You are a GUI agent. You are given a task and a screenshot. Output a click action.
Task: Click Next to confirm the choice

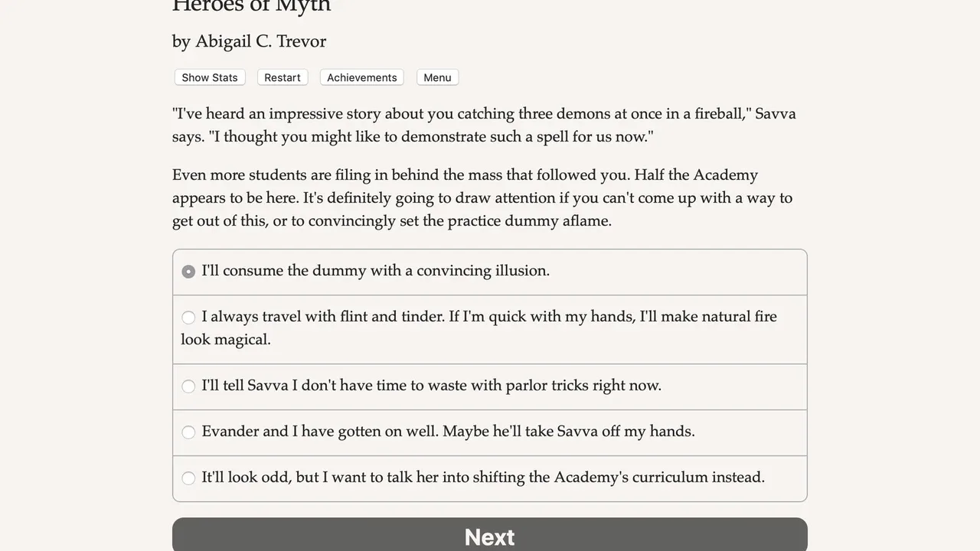[x=490, y=536]
